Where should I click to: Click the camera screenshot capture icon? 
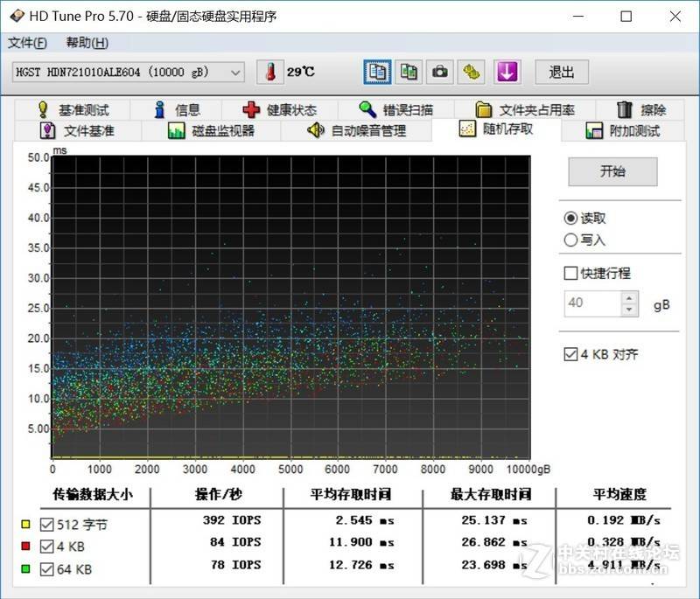[x=439, y=72]
